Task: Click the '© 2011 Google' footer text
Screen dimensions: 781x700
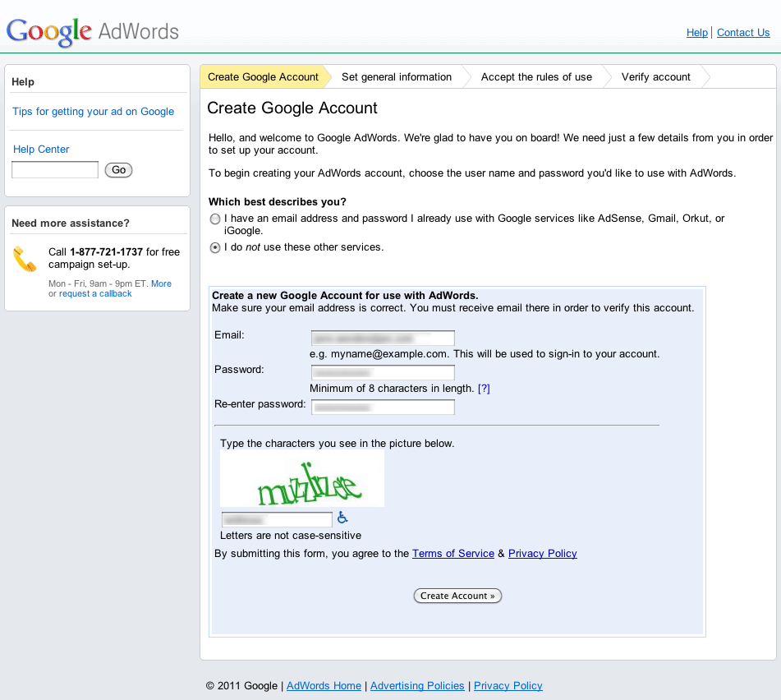Action: (241, 686)
